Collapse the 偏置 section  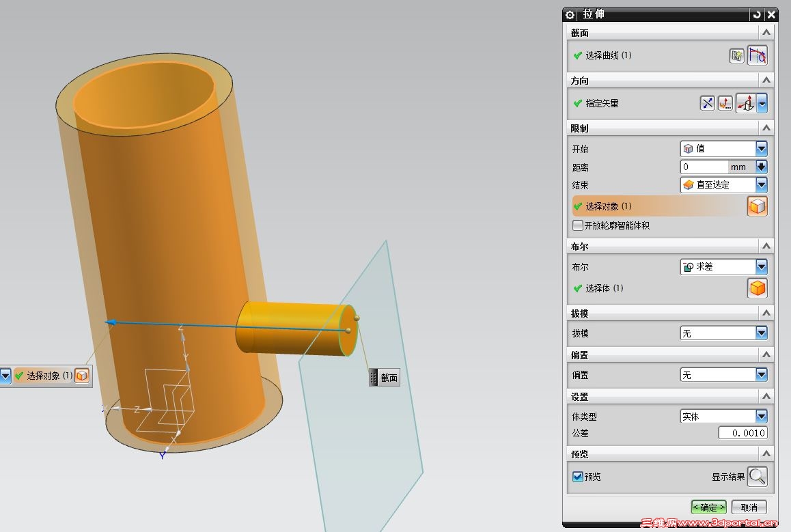(766, 354)
